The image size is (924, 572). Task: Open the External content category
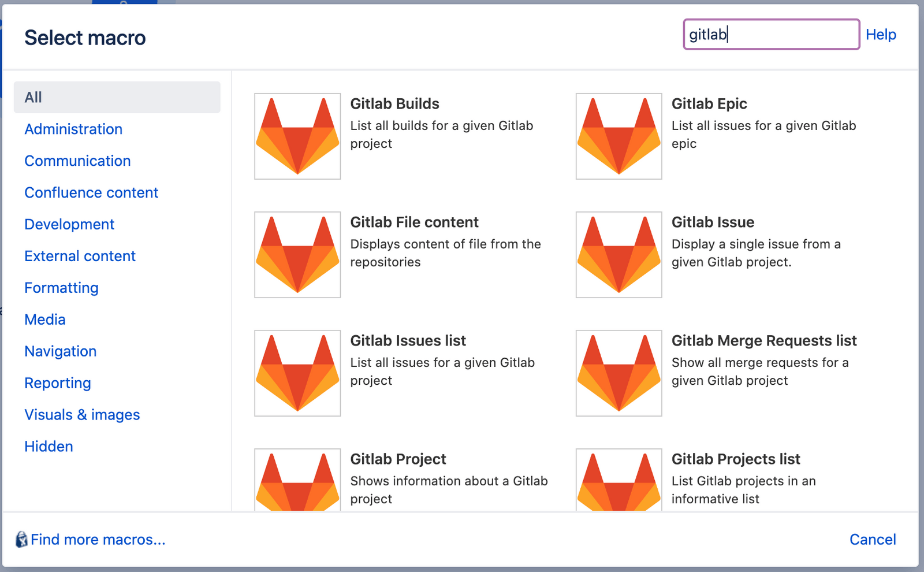(80, 256)
